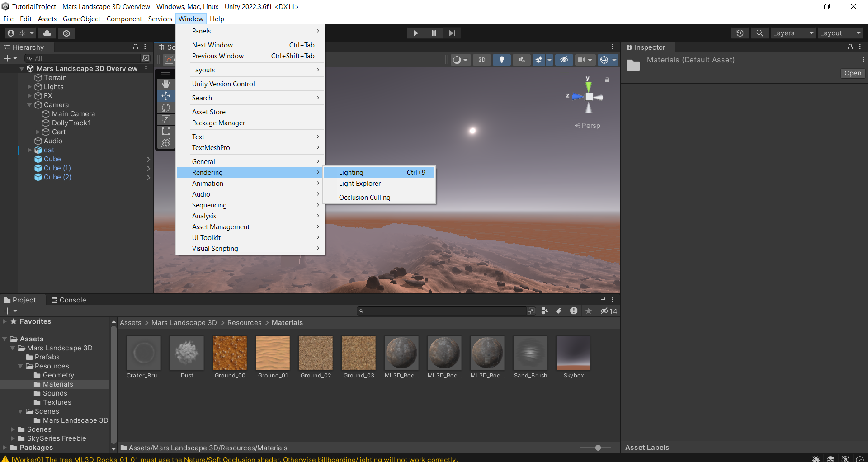868x462 pixels.
Task: Open the Hierarchy panel more options menu
Action: (x=145, y=47)
